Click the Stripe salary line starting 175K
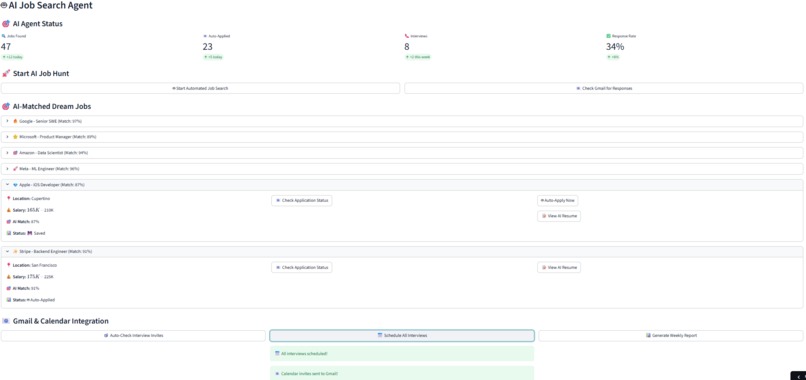The image size is (806, 380). (33, 277)
